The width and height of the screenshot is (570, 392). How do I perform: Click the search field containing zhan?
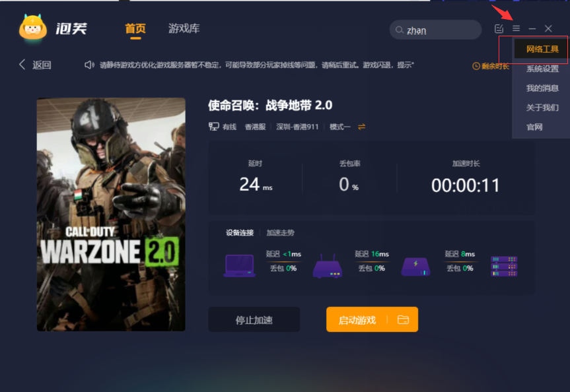435,30
